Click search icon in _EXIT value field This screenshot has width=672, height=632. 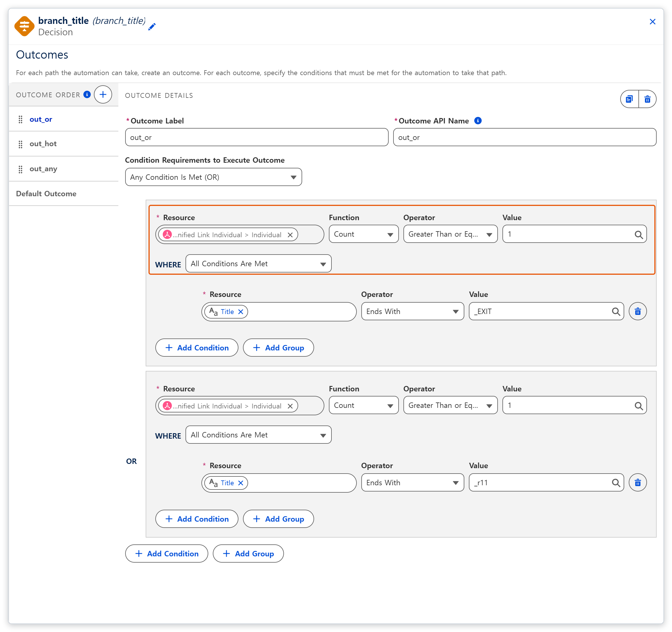point(616,312)
